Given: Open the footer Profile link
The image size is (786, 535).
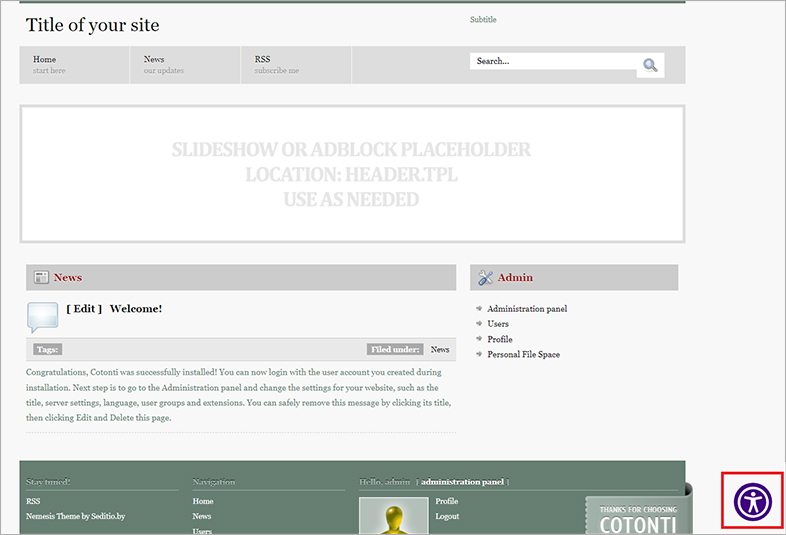Looking at the screenshot, I should click(x=447, y=501).
